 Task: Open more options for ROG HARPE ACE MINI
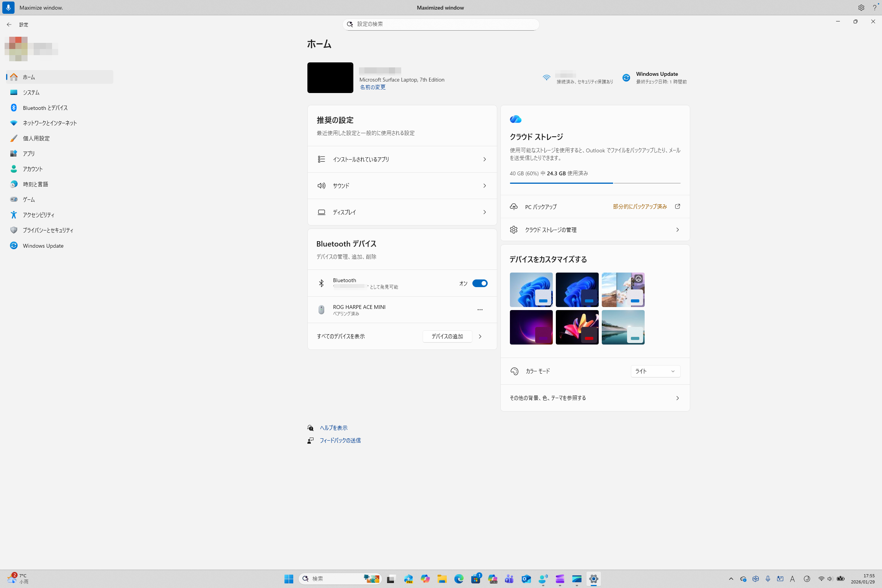[x=480, y=310]
